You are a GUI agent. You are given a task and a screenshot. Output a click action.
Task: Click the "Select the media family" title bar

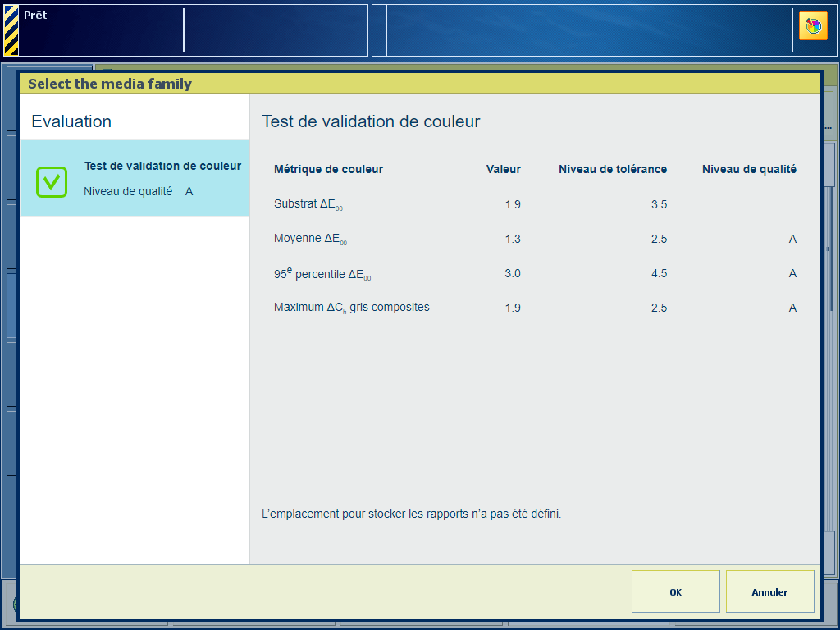[x=110, y=84]
